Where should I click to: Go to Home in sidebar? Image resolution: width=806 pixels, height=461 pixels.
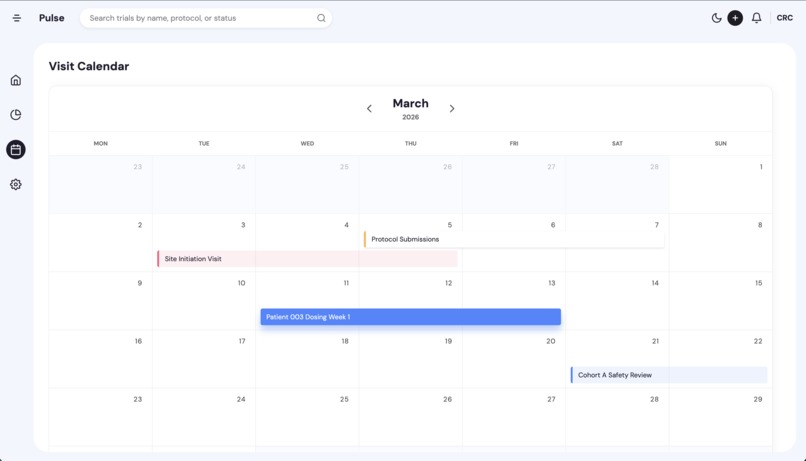pyautogui.click(x=16, y=80)
